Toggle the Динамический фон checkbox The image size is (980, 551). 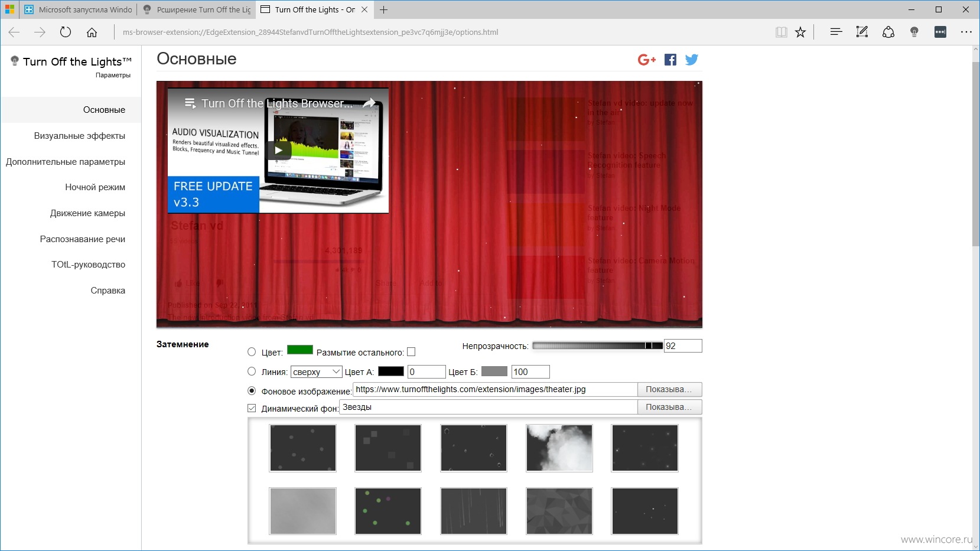click(x=252, y=408)
